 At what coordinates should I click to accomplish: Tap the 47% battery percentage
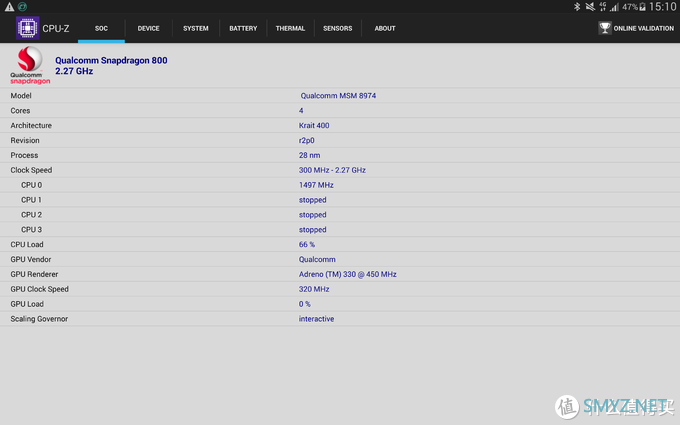[630, 7]
